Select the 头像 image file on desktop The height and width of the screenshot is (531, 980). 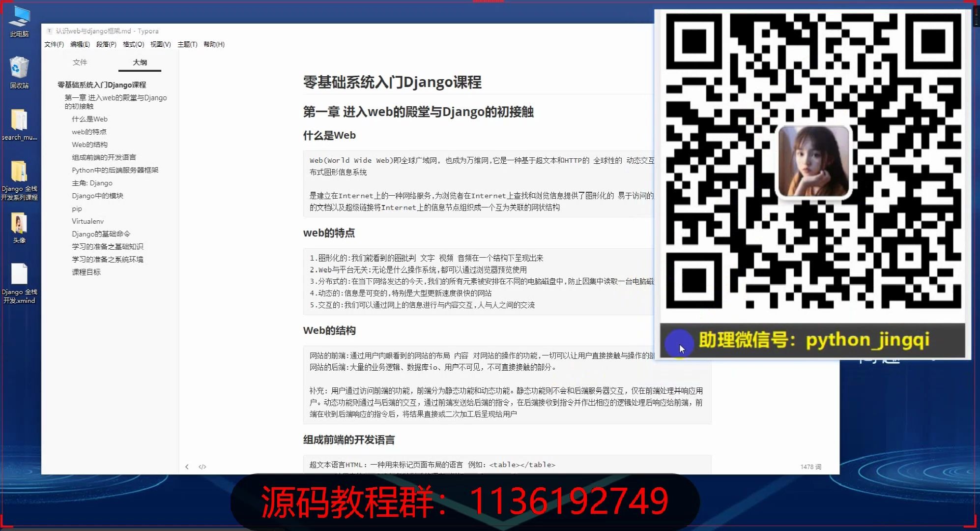(x=19, y=228)
